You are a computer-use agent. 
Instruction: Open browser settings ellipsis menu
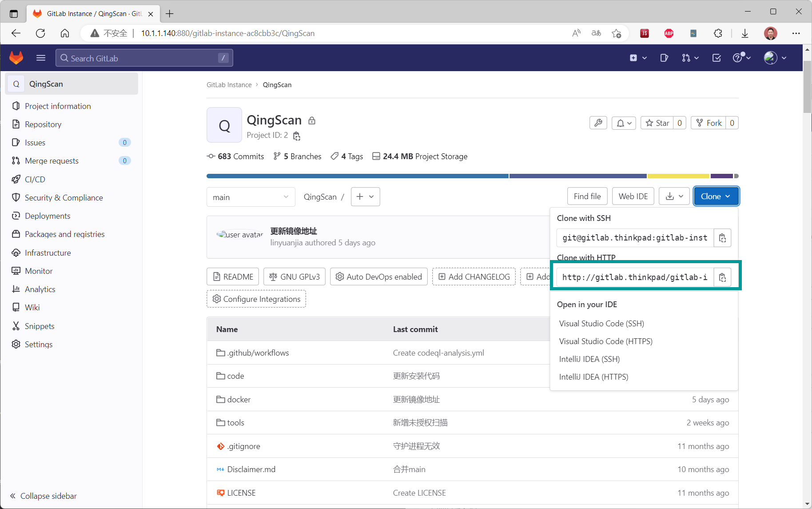coord(796,33)
